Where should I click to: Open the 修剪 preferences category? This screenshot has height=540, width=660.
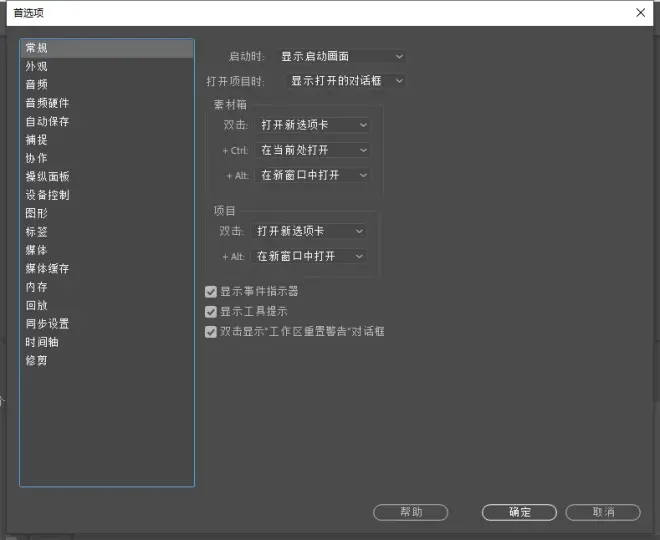pos(107,361)
